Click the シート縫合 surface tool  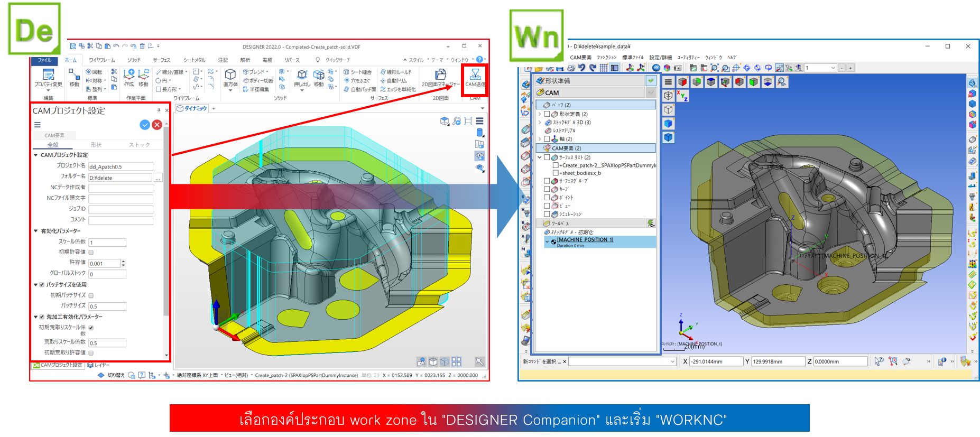point(358,72)
